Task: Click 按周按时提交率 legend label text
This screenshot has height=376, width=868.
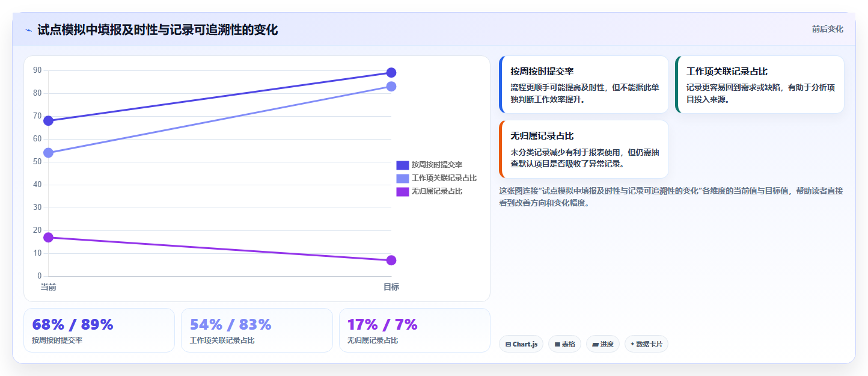Action: click(437, 165)
